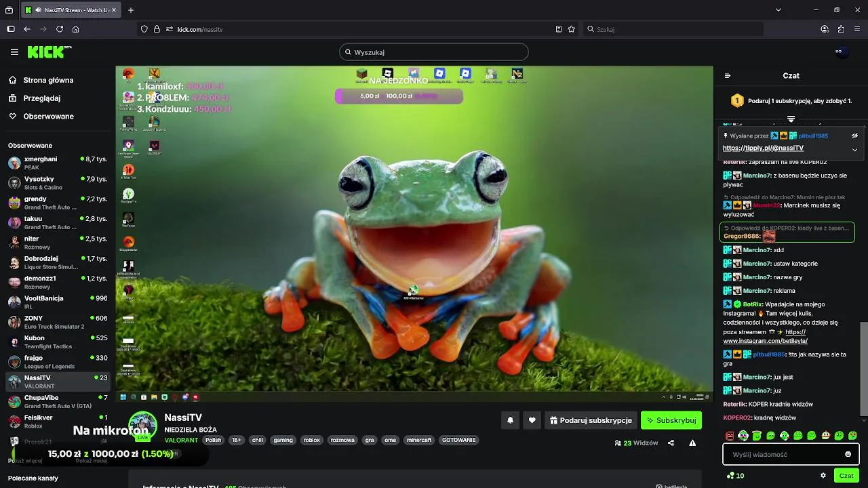
Task: Click the Kick search box Wyszukaj
Action: coord(434,52)
